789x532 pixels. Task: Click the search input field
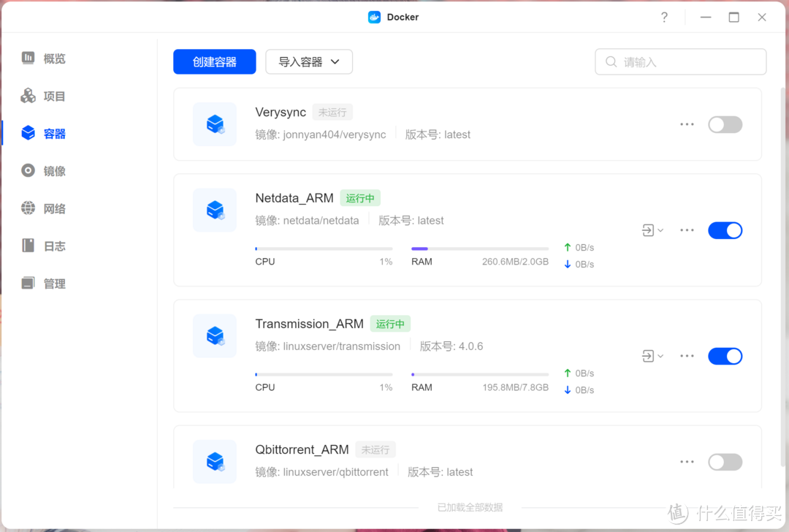pos(679,61)
